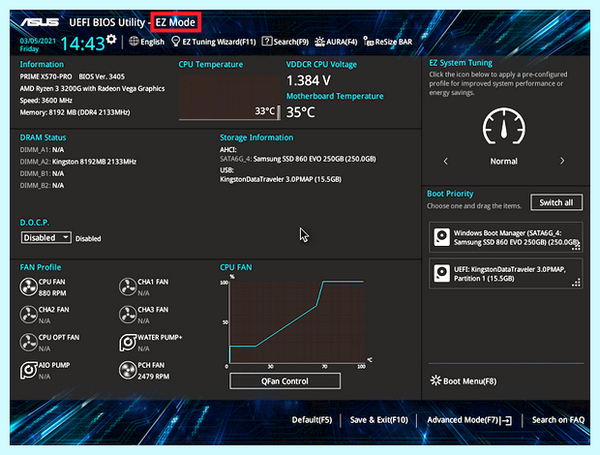Open the D.O.C.P. Disabled dropdown
The image size is (600, 455).
pyautogui.click(x=46, y=238)
